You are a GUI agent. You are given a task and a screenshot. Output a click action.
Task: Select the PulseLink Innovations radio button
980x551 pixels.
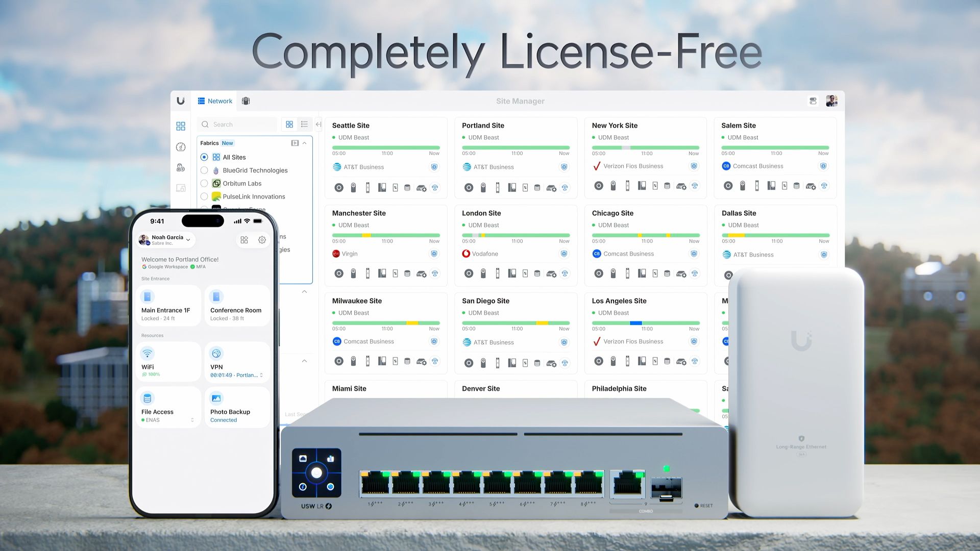pyautogui.click(x=204, y=196)
